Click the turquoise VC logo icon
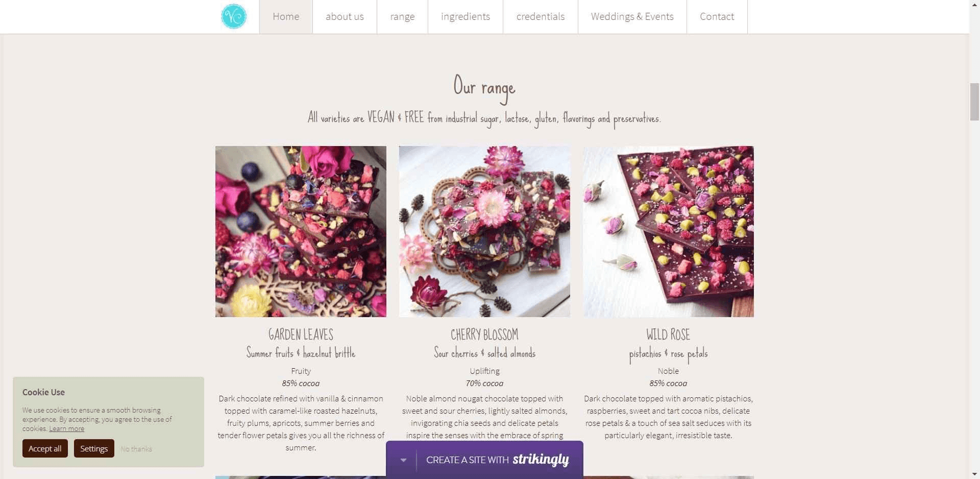Image resolution: width=980 pixels, height=479 pixels. click(234, 16)
